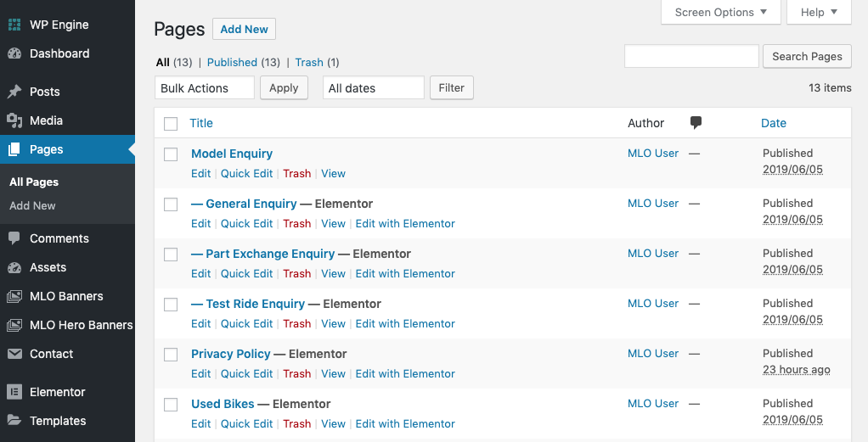The height and width of the screenshot is (442, 868).
Task: Click the '13 items' count text
Action: (x=830, y=88)
